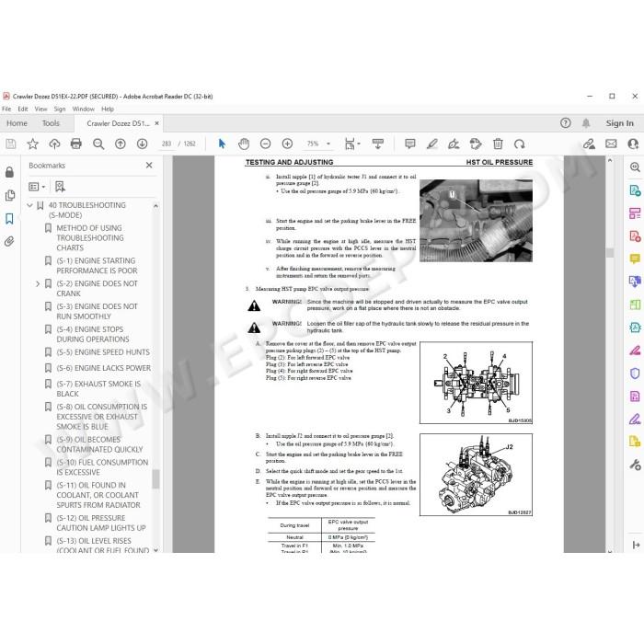The width and height of the screenshot is (644, 644).
Task: Click the Save file icon
Action: [x=11, y=144]
